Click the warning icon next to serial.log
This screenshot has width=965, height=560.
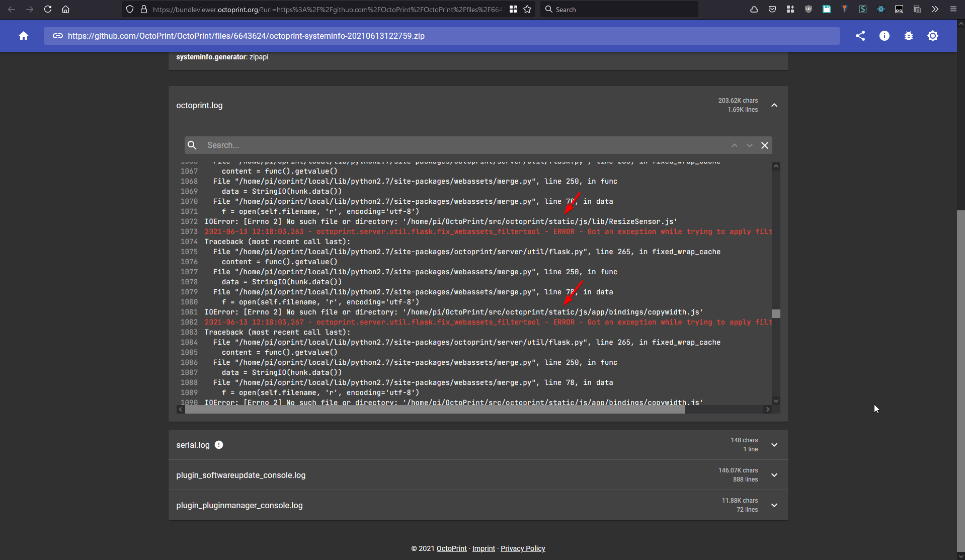(x=219, y=445)
